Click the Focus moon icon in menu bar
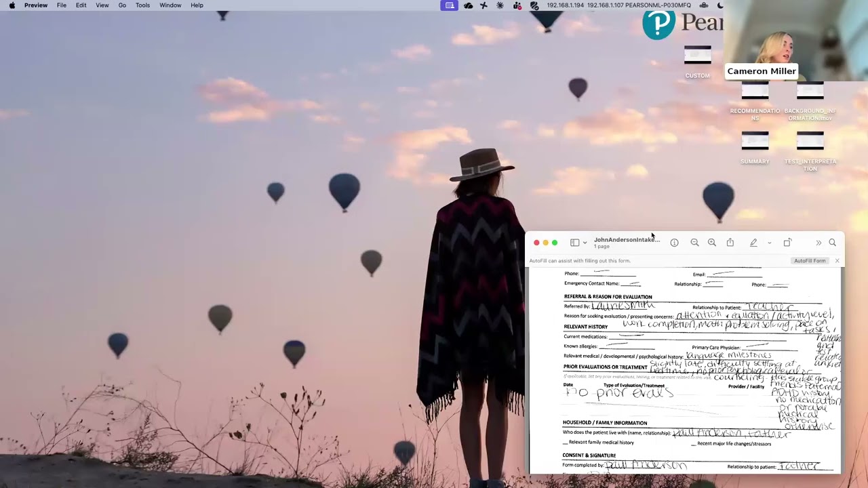The height and width of the screenshot is (488, 868). pos(720,5)
